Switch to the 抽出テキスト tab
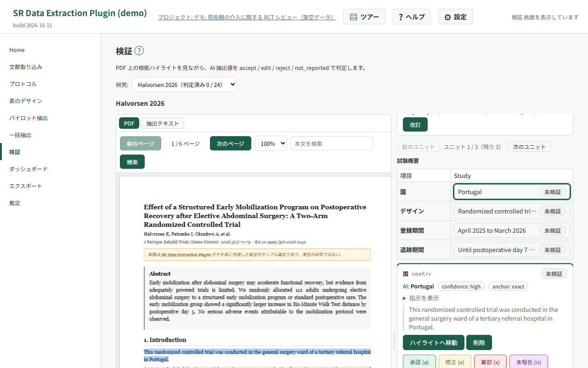 pos(163,123)
